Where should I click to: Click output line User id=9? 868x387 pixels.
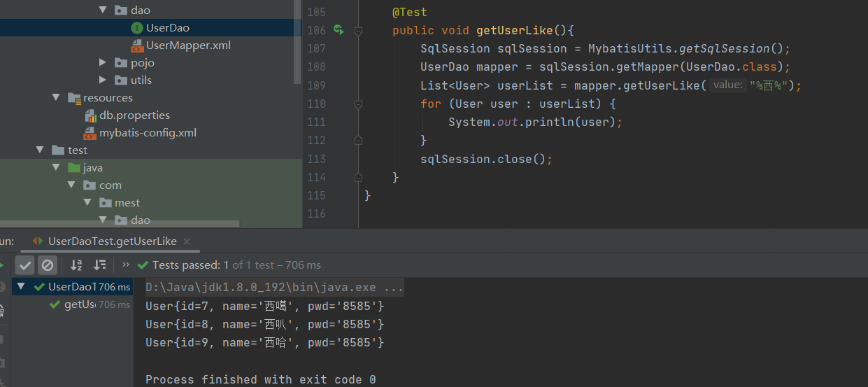point(264,342)
